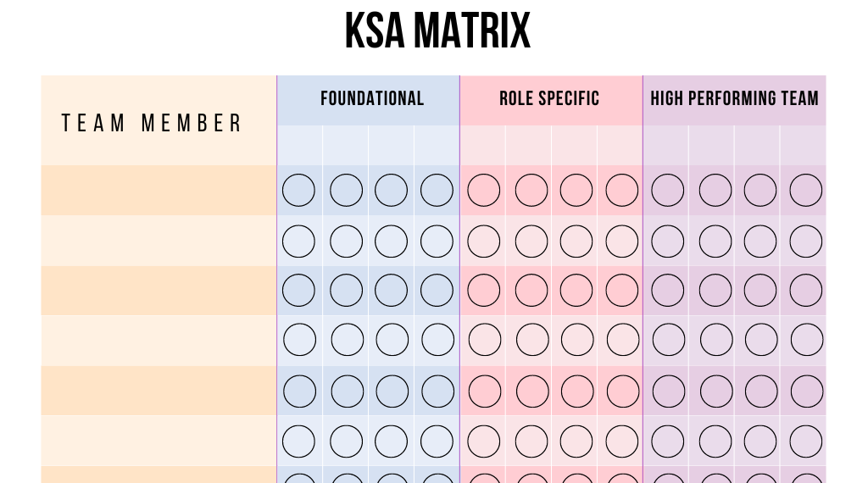Select the HIGH PERFORMING TEAM header
This screenshot has width=868, height=483.
pyautogui.click(x=734, y=99)
